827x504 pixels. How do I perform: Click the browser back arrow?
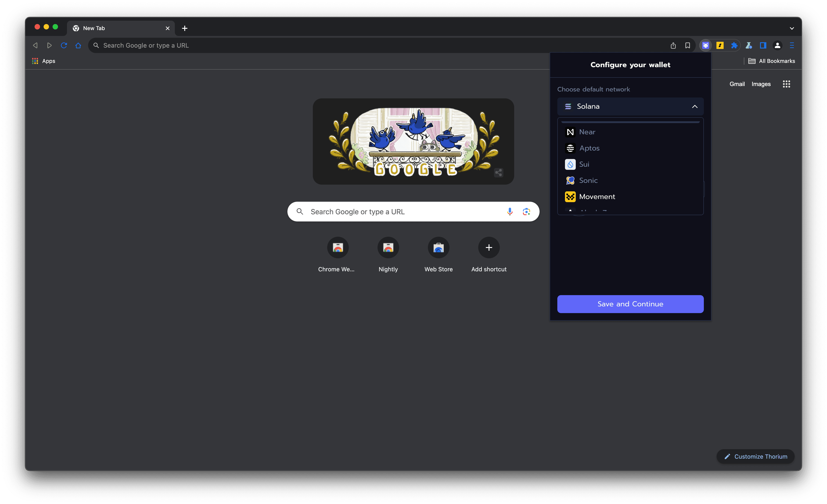click(35, 45)
